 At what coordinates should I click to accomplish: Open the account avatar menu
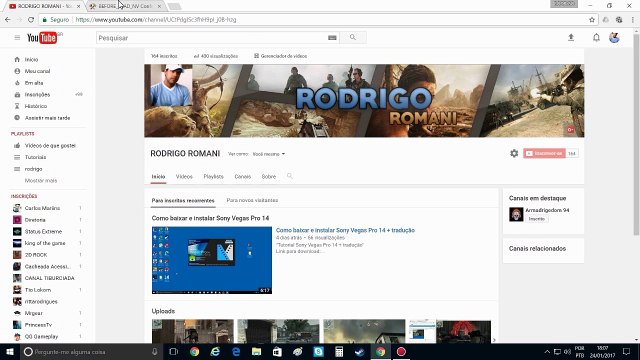click(x=614, y=38)
